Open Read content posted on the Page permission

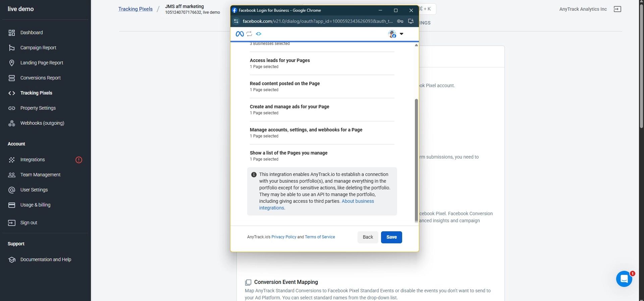click(x=322, y=86)
